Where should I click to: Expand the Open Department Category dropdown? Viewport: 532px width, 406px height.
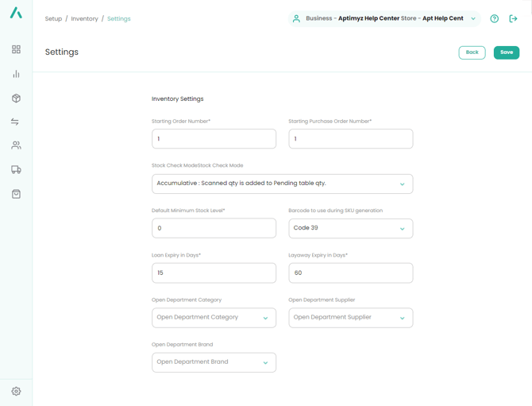pos(214,318)
